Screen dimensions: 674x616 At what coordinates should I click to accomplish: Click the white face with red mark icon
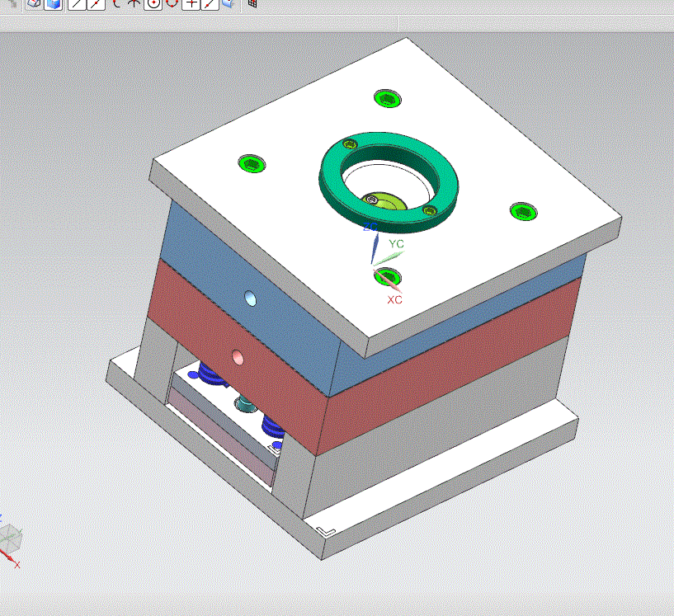click(34, 4)
